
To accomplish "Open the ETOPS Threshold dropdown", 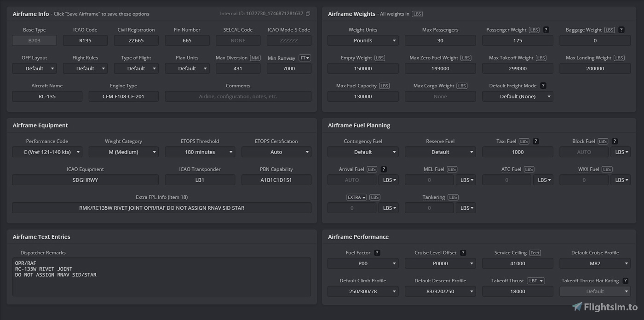I will point(200,152).
